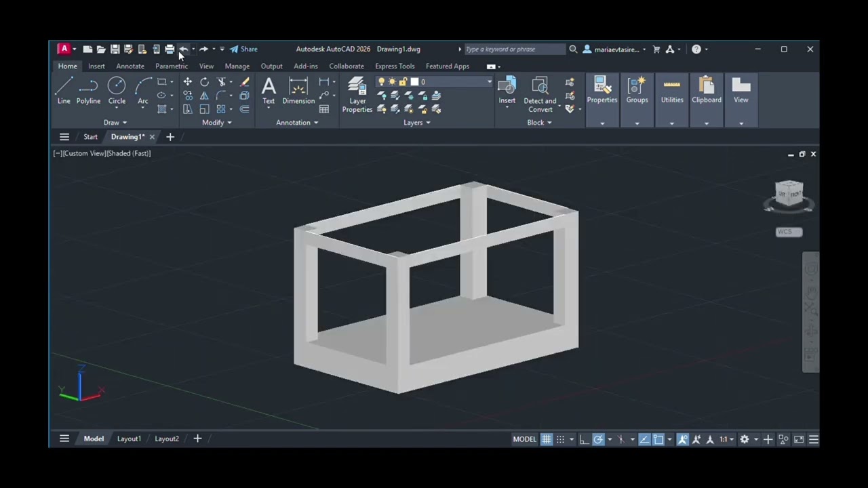Click the Copy tool icon

tap(187, 96)
